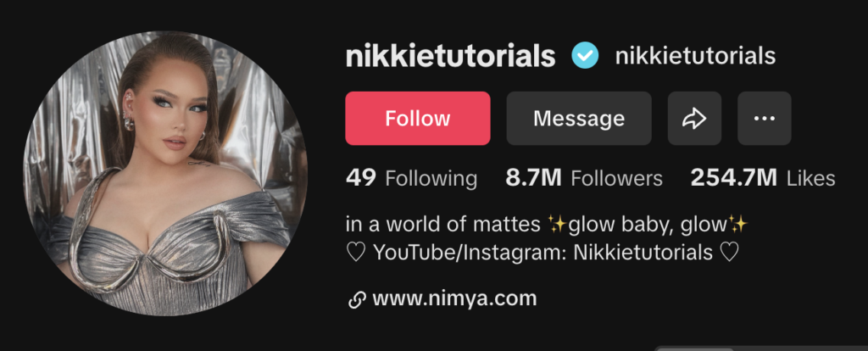Open the www.nimya.com website link

(x=454, y=299)
